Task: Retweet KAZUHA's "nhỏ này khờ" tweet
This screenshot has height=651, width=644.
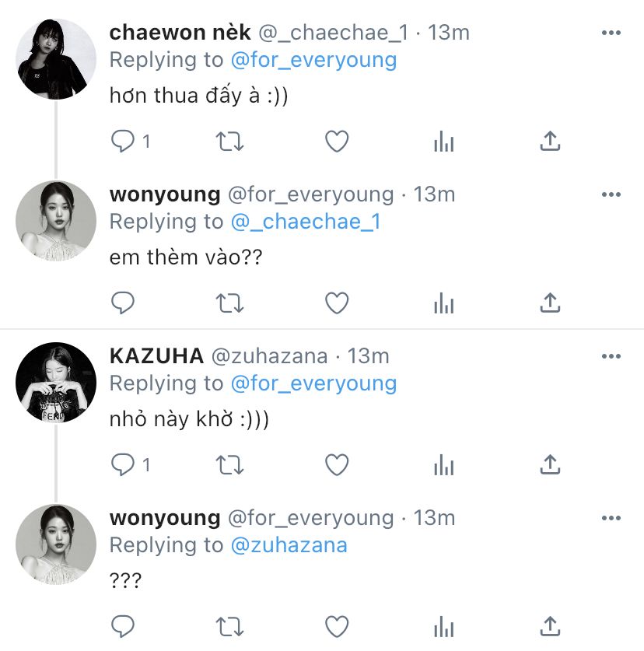Action: click(229, 464)
